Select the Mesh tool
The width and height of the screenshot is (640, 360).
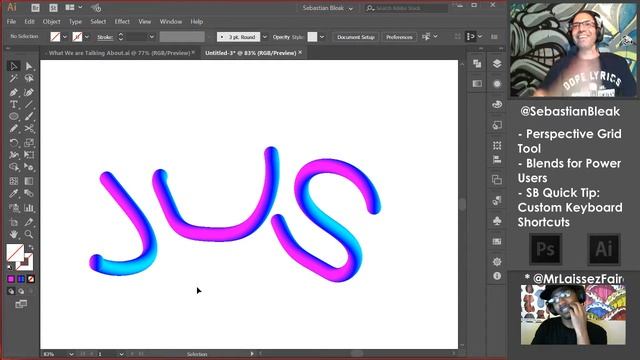pos(13,181)
